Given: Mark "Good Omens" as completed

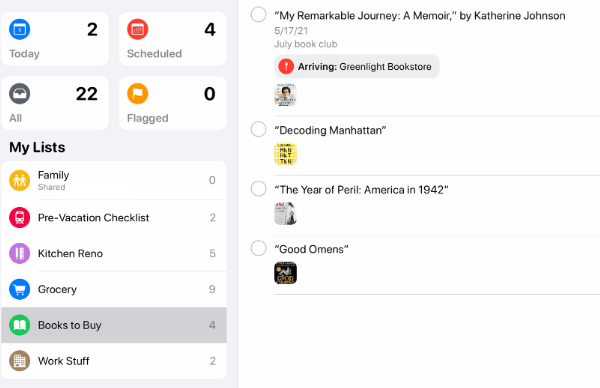Looking at the screenshot, I should [x=258, y=248].
